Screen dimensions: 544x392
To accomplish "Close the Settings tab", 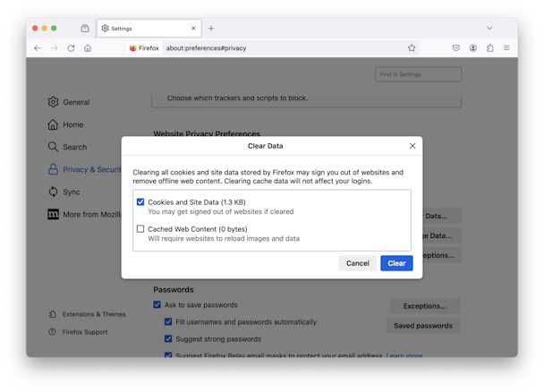I will click(193, 29).
